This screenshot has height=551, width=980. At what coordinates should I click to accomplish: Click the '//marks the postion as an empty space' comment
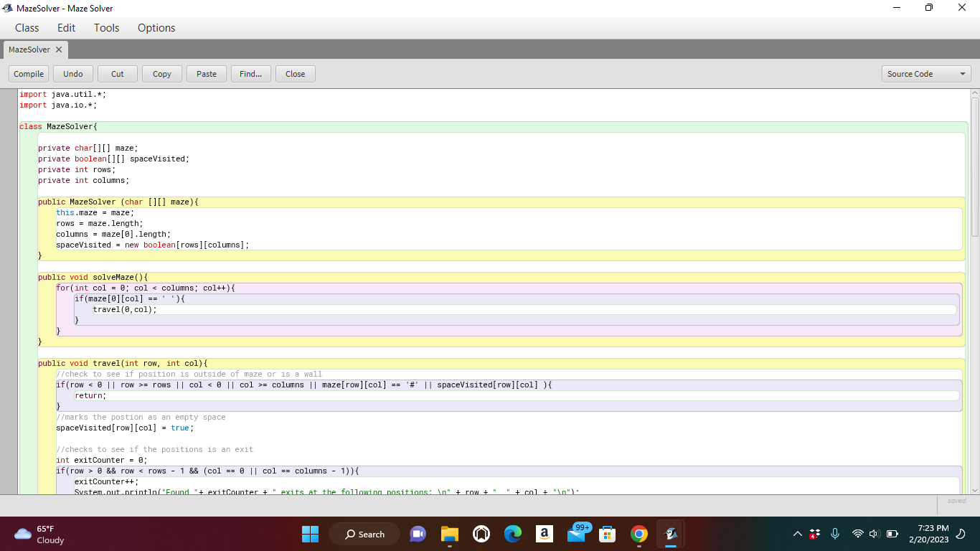141,417
